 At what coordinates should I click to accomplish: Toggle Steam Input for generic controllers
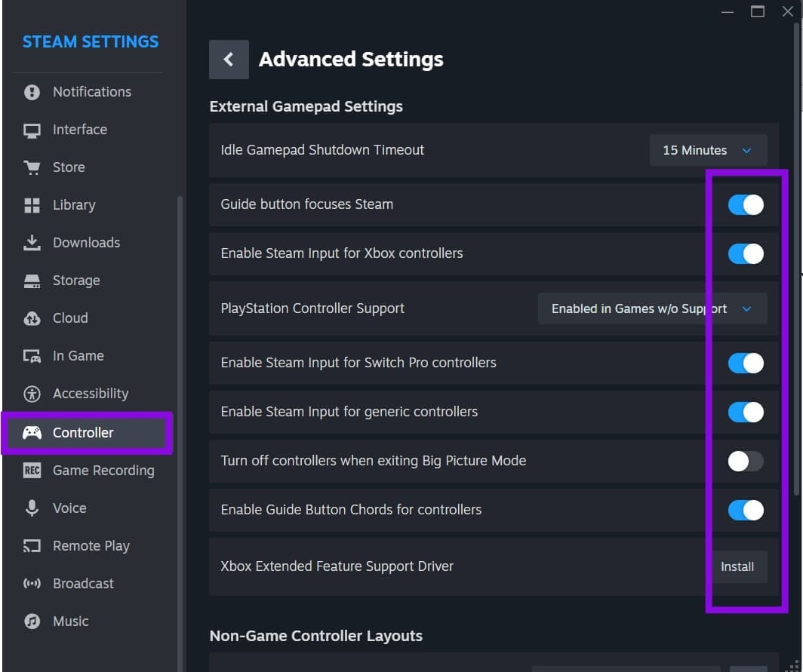coord(746,412)
